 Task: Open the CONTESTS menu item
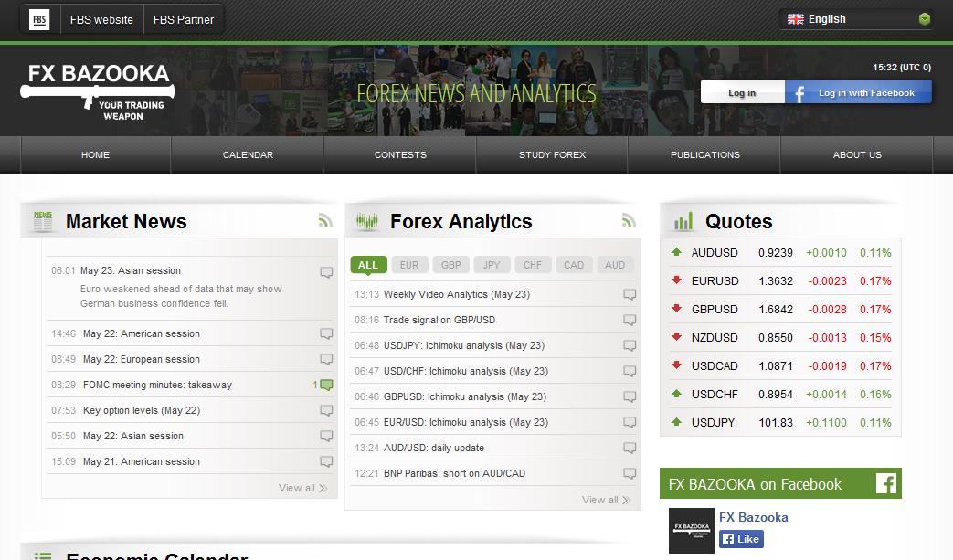(x=400, y=155)
